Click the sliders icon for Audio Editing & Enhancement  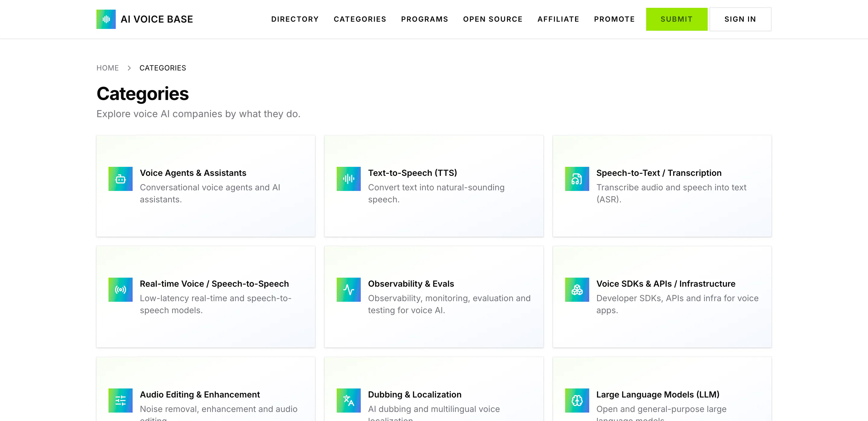pyautogui.click(x=120, y=401)
